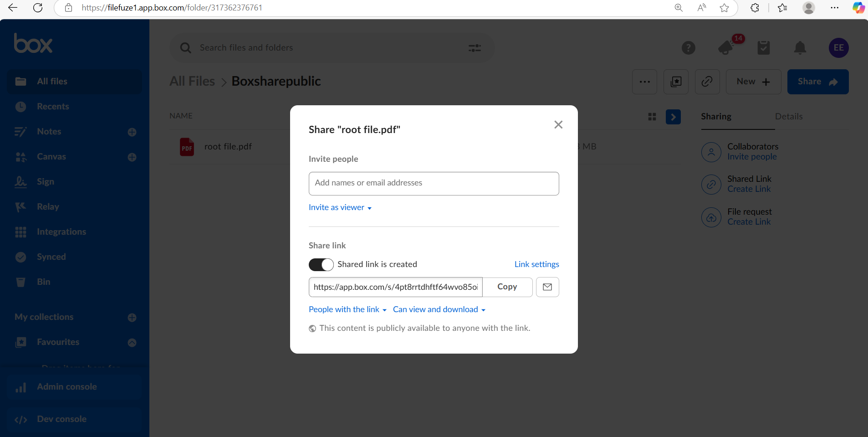Open Admin console
Viewport: 868px width, 437px height.
pyautogui.click(x=75, y=387)
